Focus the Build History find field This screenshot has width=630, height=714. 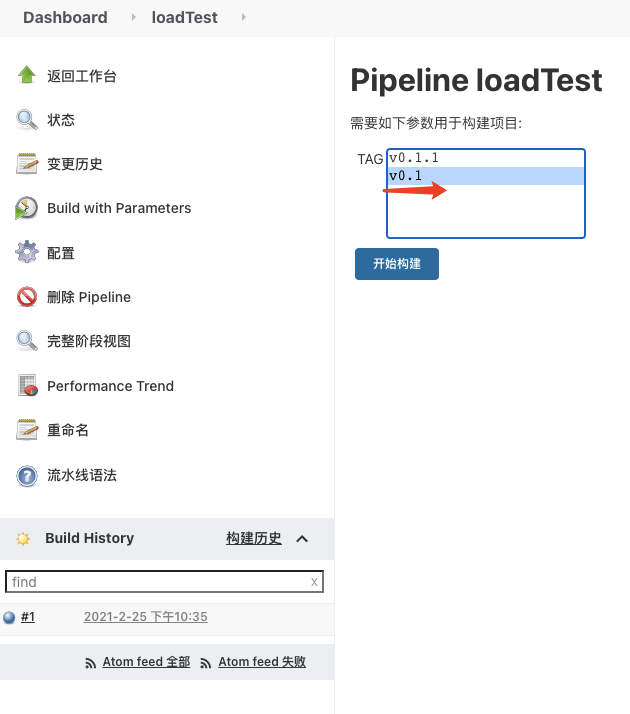click(x=155, y=581)
